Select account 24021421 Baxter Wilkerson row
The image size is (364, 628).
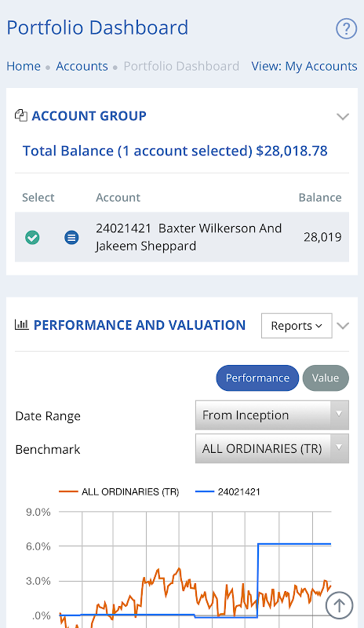[x=182, y=237]
